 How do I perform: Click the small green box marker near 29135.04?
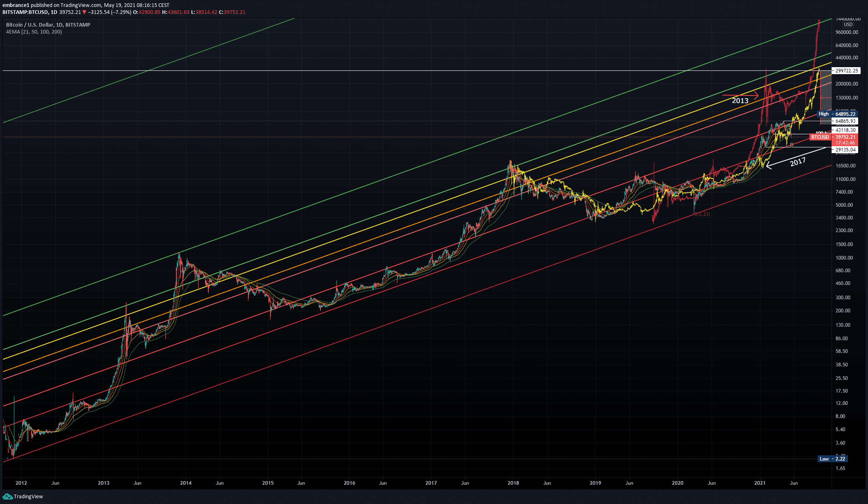tap(791, 145)
